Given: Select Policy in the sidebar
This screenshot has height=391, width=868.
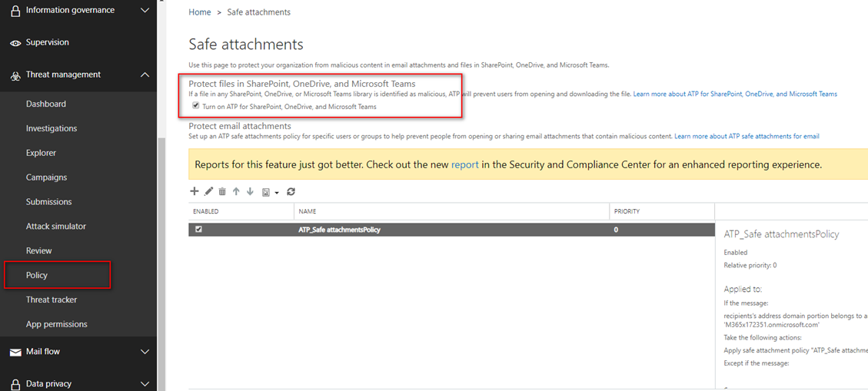Looking at the screenshot, I should point(37,275).
